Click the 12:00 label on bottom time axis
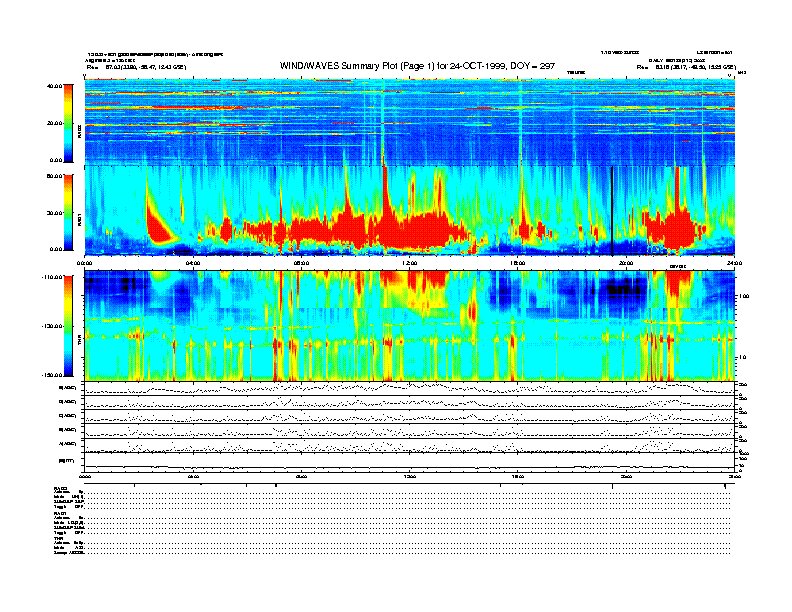Screen dimensions: 792x612 pyautogui.click(x=410, y=476)
